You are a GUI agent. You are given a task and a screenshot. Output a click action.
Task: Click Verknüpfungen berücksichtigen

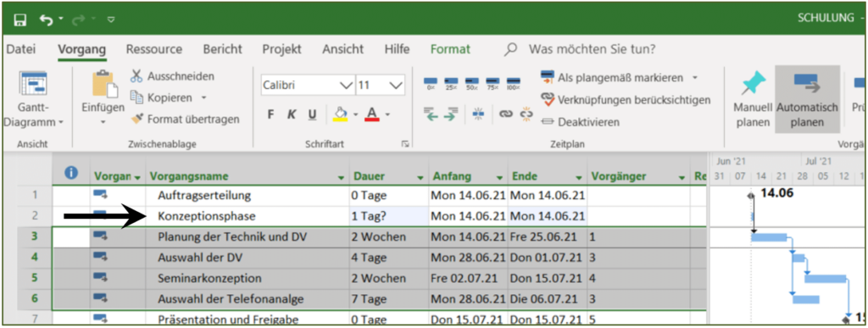(x=626, y=100)
